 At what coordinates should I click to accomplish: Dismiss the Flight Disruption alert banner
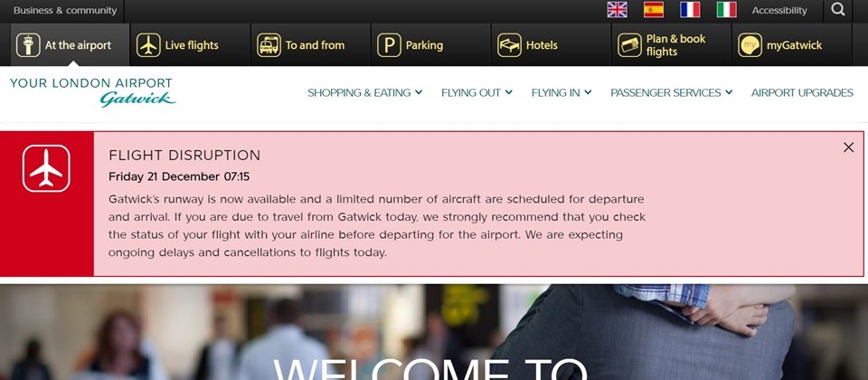pyautogui.click(x=849, y=147)
